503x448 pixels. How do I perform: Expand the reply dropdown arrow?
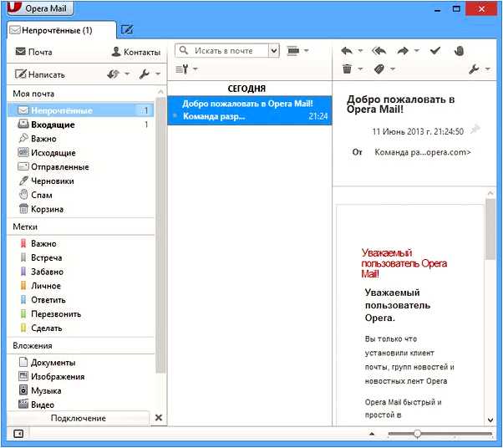[360, 51]
